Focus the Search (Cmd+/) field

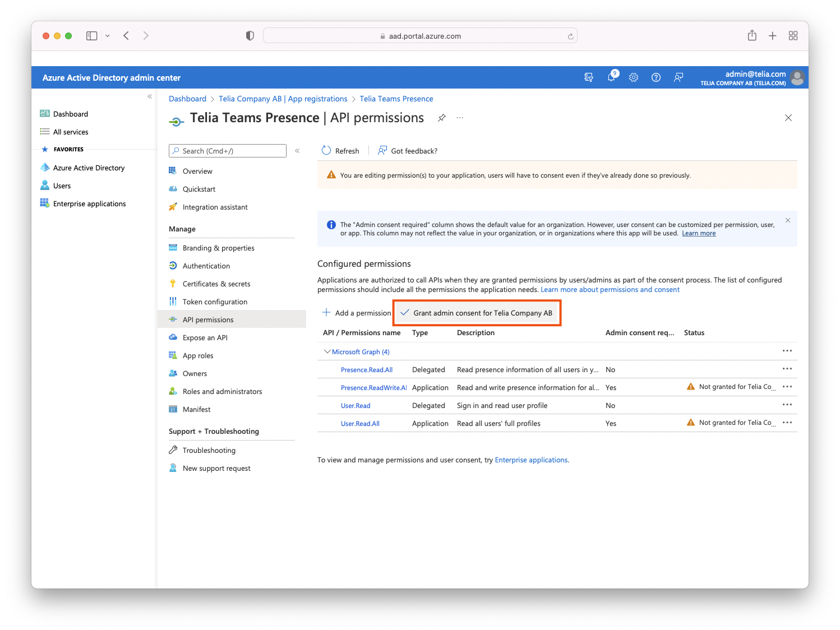click(x=228, y=151)
